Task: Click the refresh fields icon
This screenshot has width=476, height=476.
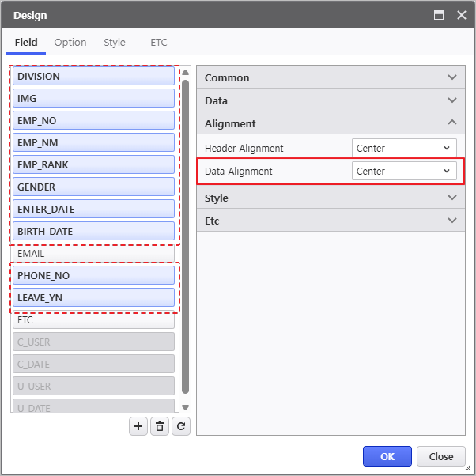Action: (x=181, y=426)
